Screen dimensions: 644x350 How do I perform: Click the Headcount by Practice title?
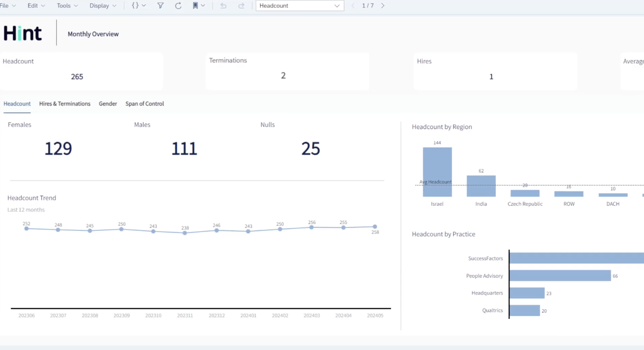coord(444,234)
